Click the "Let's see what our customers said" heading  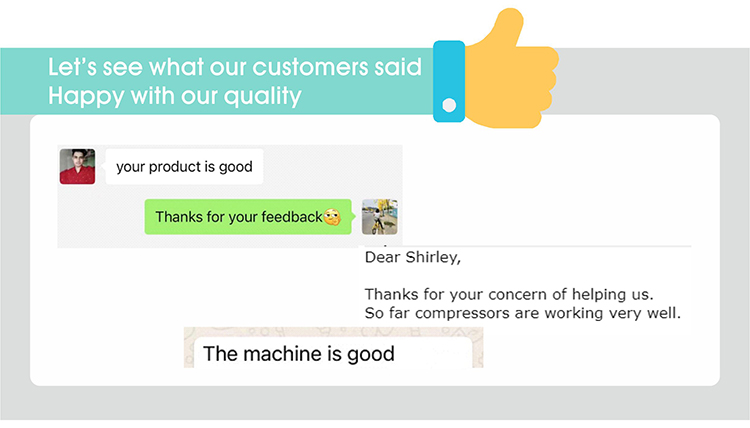(x=234, y=68)
